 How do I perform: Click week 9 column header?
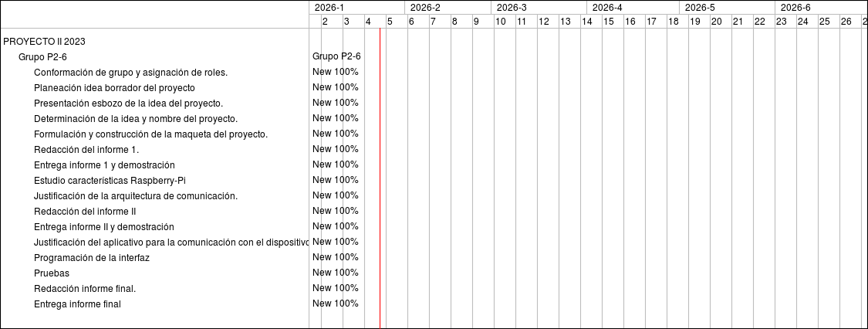point(476,22)
